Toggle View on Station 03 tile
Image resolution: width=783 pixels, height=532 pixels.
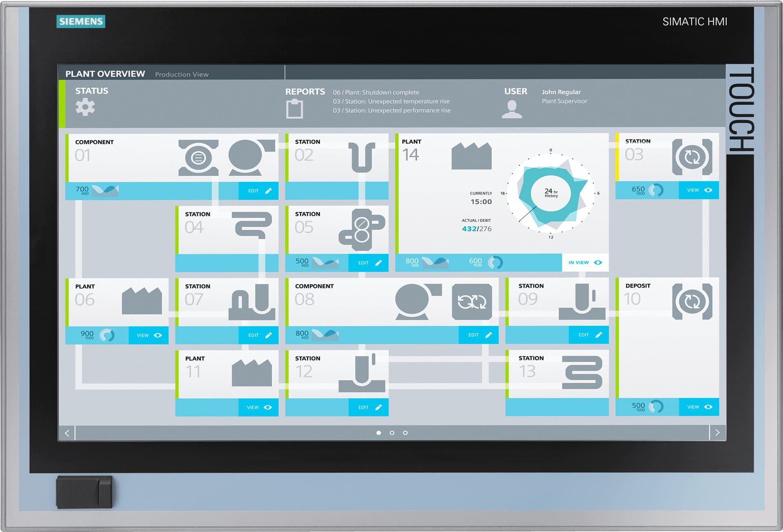[x=699, y=190]
